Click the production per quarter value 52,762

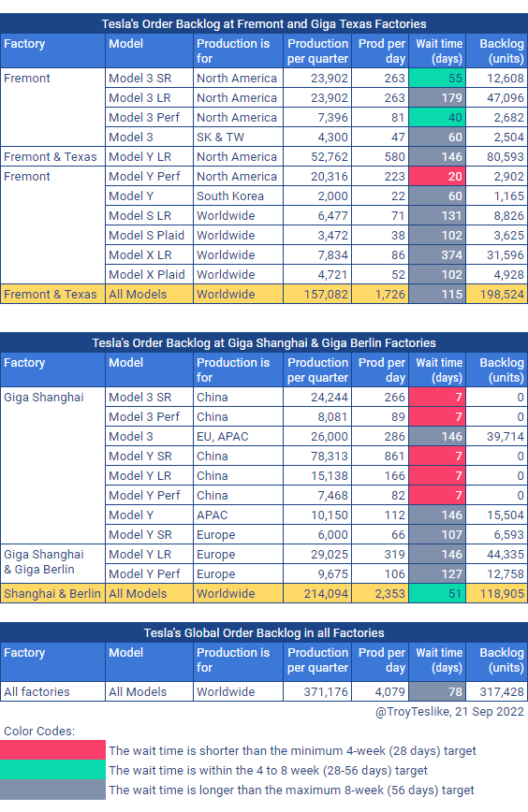[x=317, y=157]
